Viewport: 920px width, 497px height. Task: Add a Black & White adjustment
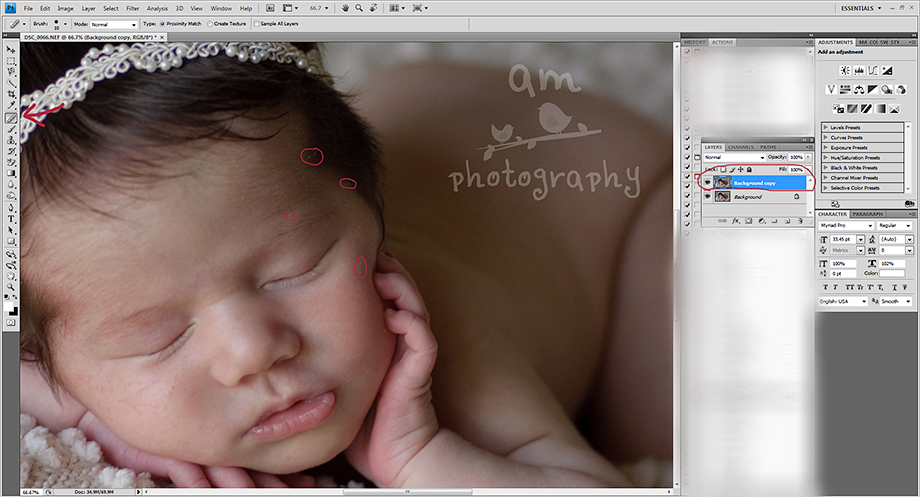click(x=873, y=89)
